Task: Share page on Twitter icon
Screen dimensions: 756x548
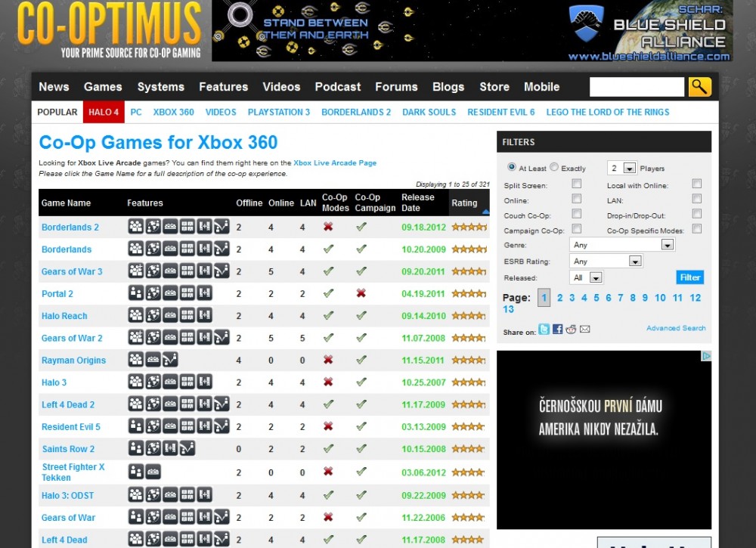Action: click(544, 330)
